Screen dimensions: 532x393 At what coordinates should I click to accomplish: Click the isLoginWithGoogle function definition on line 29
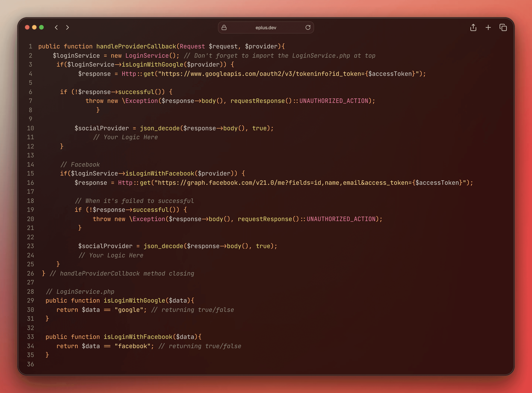point(134,301)
